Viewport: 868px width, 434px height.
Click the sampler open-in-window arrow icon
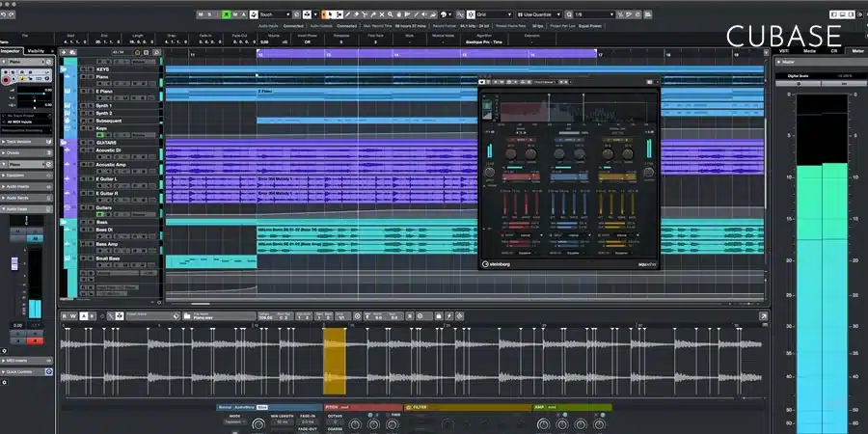[764, 316]
